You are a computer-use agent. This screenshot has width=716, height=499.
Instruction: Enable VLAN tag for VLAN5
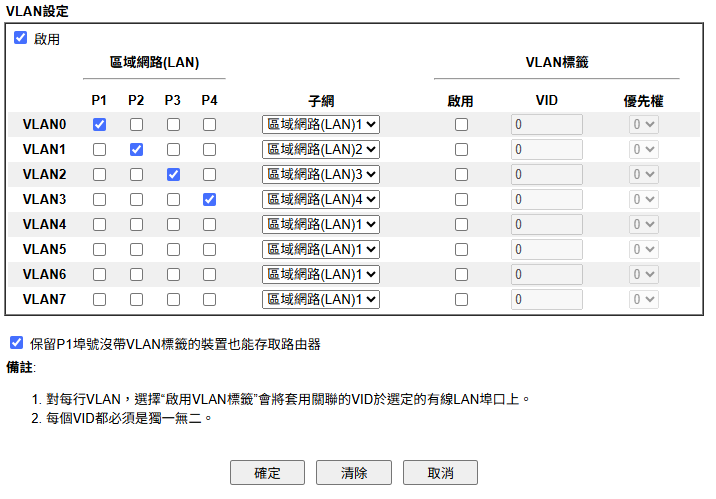click(461, 249)
